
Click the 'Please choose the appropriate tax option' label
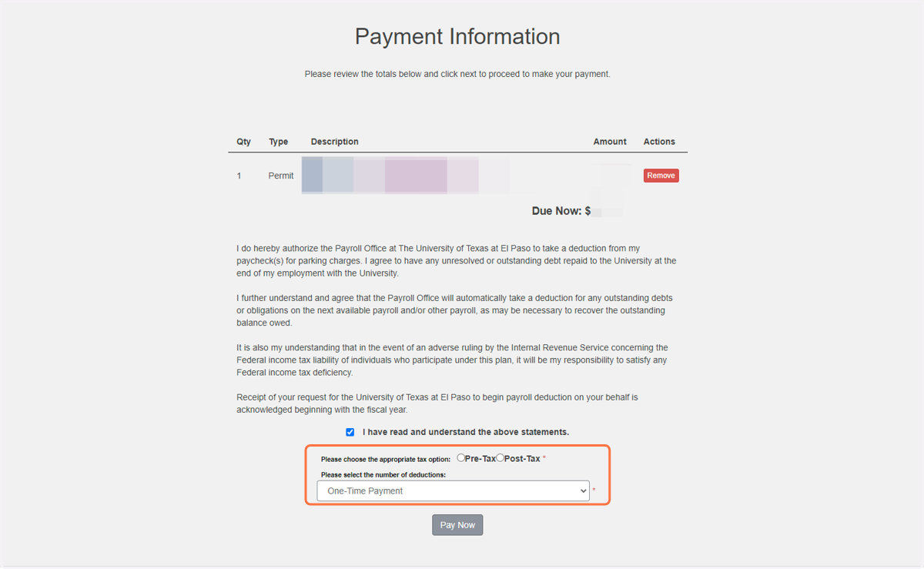386,459
